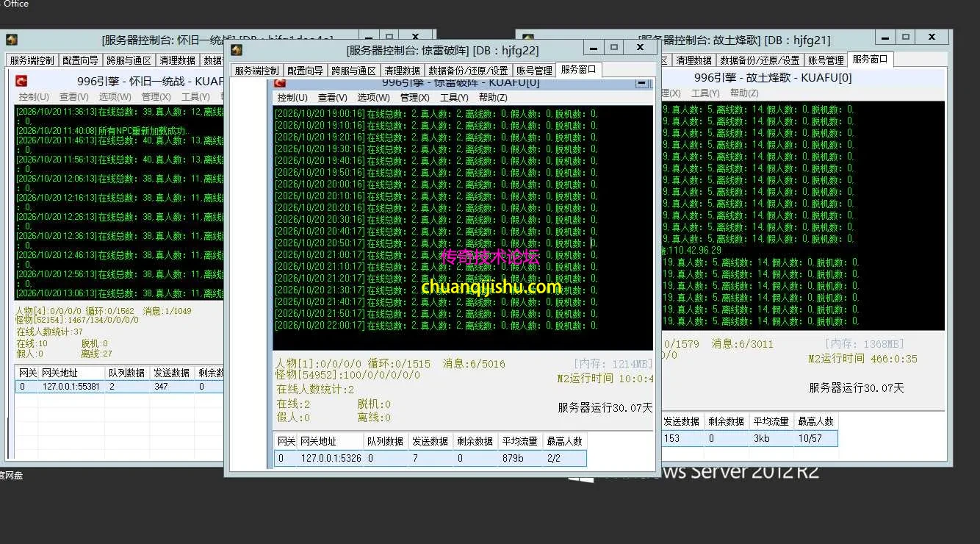Click the 10/57 peak users cell

[816, 439]
